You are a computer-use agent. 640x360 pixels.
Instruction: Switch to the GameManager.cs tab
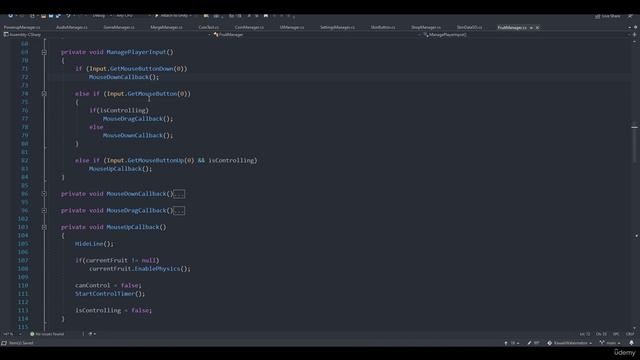119,27
